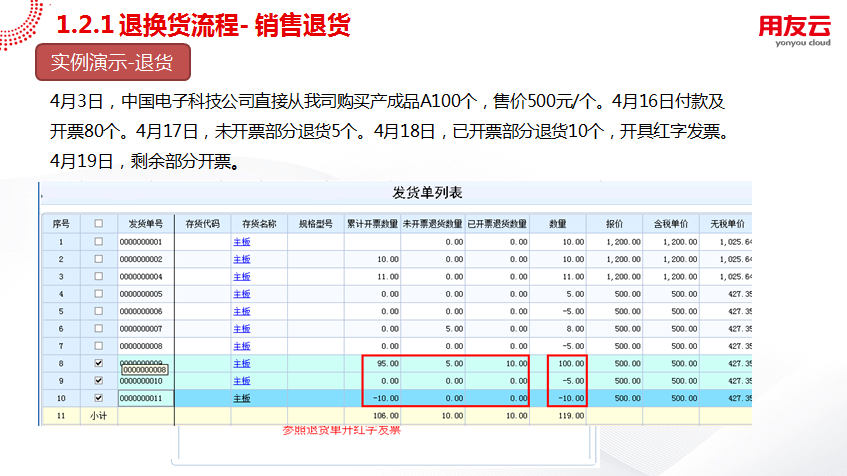
Task: Click the 小计 subtotal row label
Action: 98,415
